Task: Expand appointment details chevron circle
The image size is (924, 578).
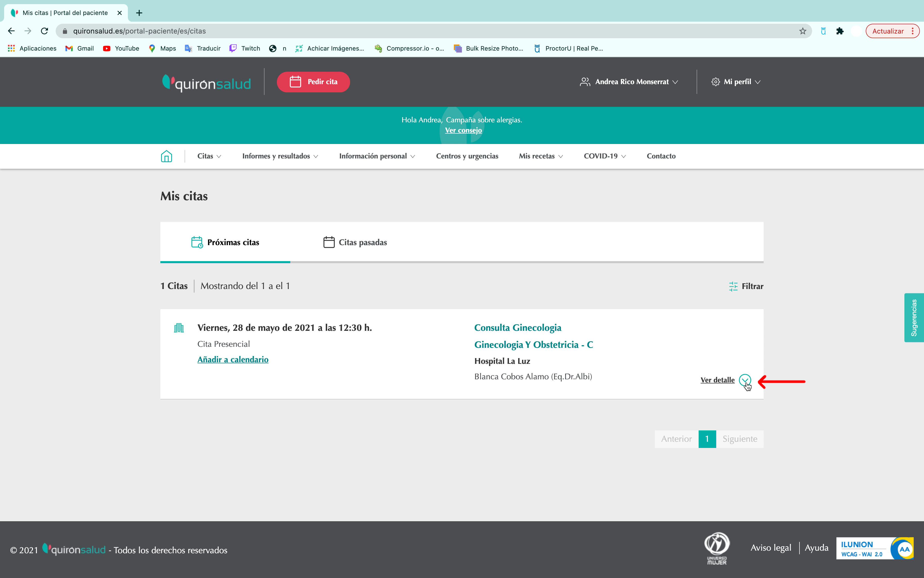Action: click(x=745, y=380)
